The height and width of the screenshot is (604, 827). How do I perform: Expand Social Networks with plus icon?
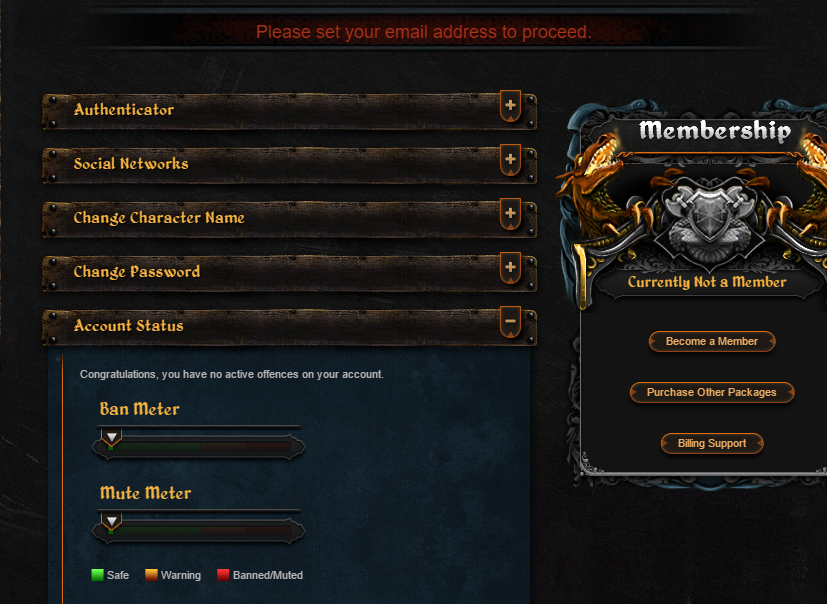click(510, 159)
